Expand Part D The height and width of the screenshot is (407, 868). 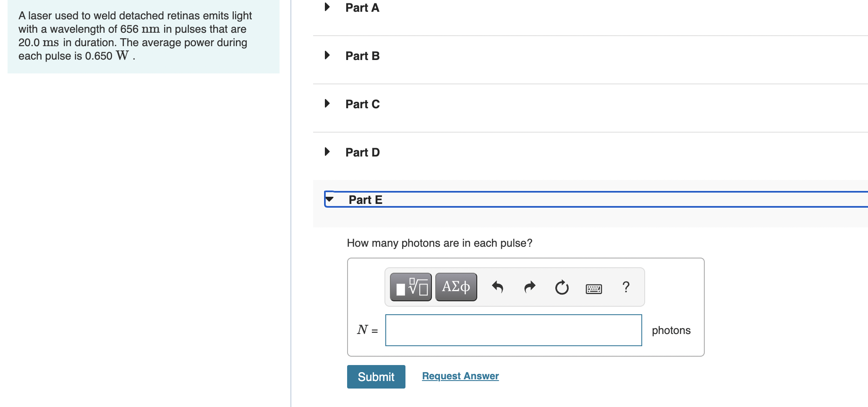(x=327, y=152)
